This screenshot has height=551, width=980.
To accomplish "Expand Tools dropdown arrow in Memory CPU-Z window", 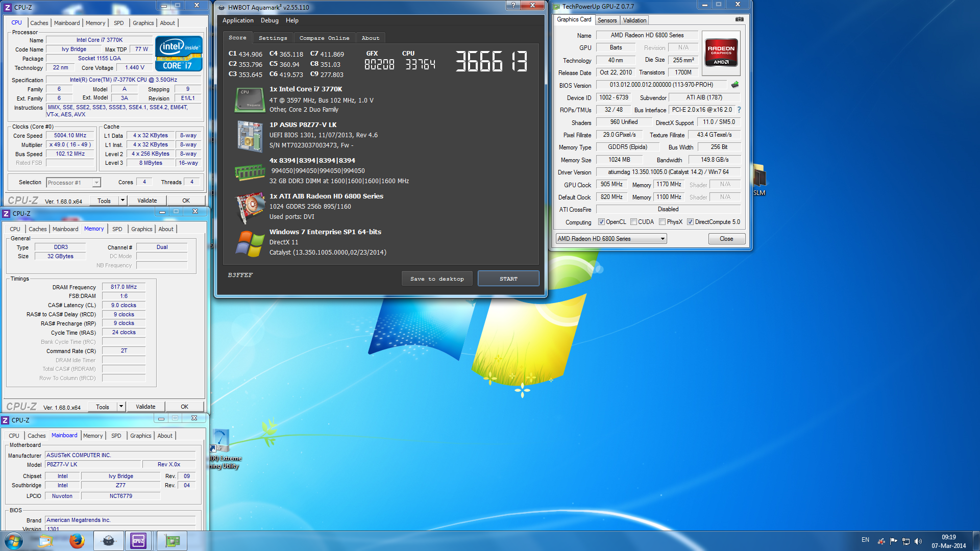I will tap(121, 407).
